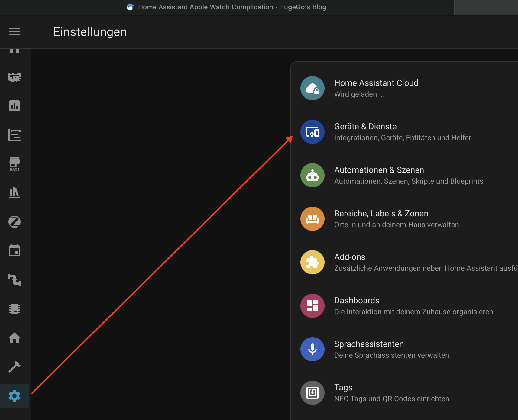Image resolution: width=518 pixels, height=420 pixels.
Task: Go to Automationen & Szenen
Action: click(379, 175)
